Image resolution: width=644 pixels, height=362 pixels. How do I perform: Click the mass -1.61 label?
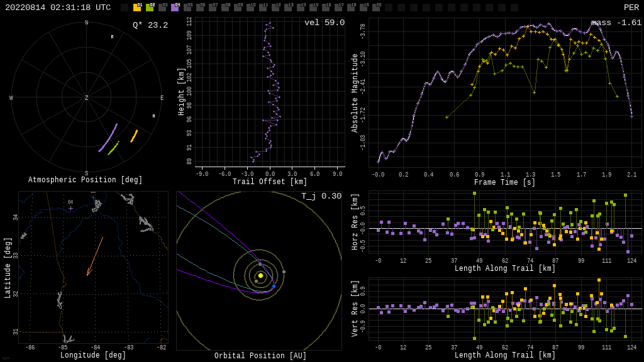pos(616,23)
